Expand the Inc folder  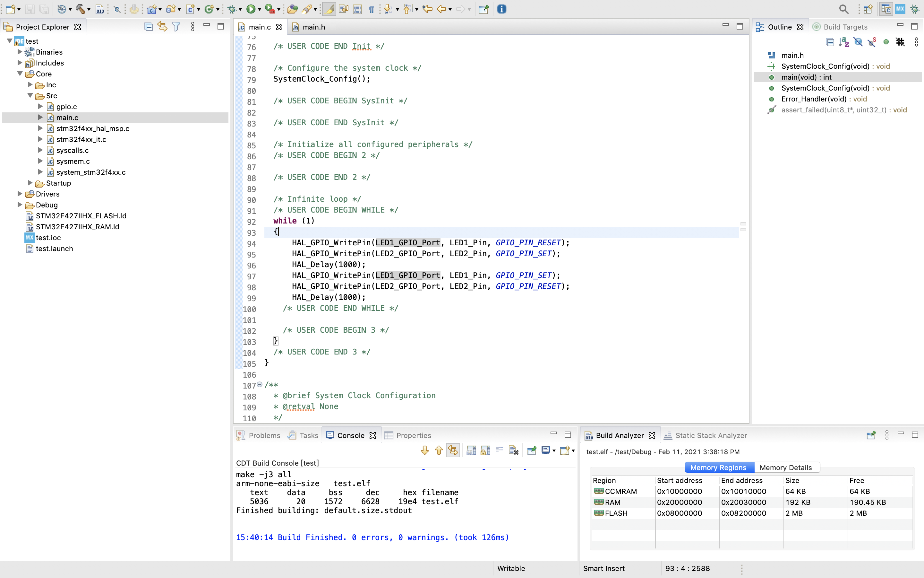click(30, 84)
